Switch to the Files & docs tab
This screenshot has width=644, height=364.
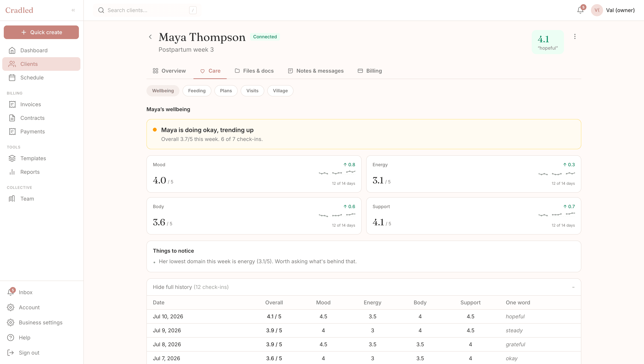254,71
